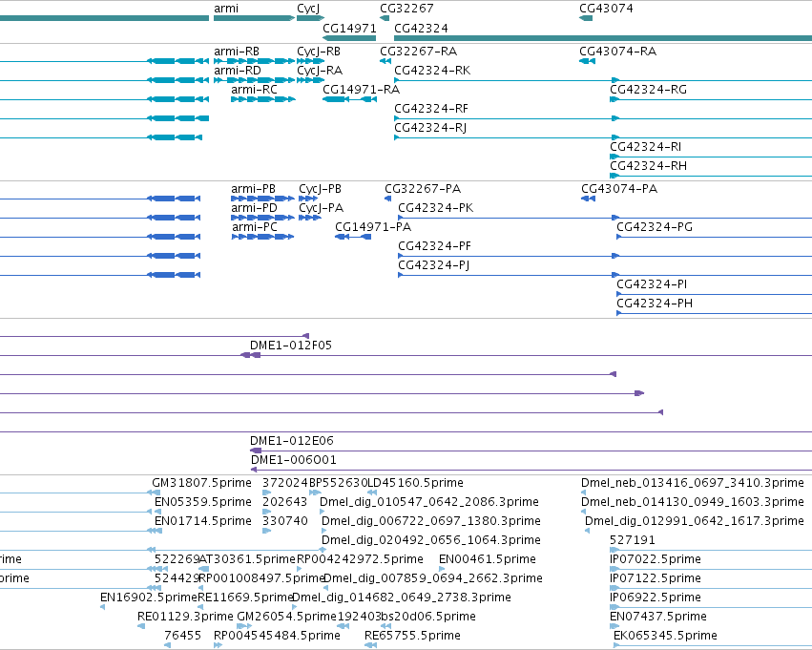Select Dmel_dig_014682_0649_2738.3prime

402,598
